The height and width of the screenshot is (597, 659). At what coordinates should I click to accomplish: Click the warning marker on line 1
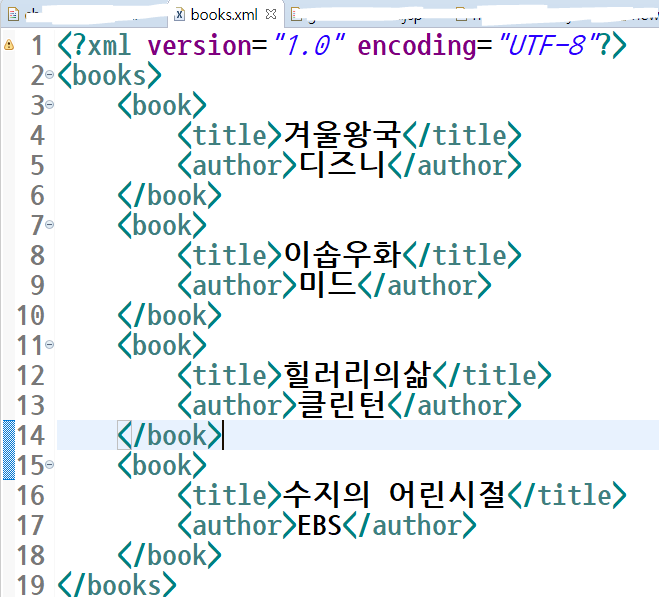tap(8, 45)
